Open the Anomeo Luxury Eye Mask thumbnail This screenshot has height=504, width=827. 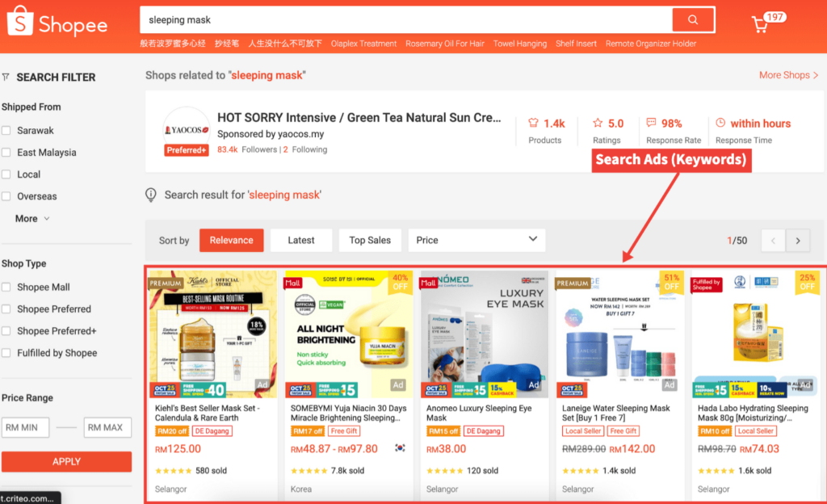click(x=484, y=334)
